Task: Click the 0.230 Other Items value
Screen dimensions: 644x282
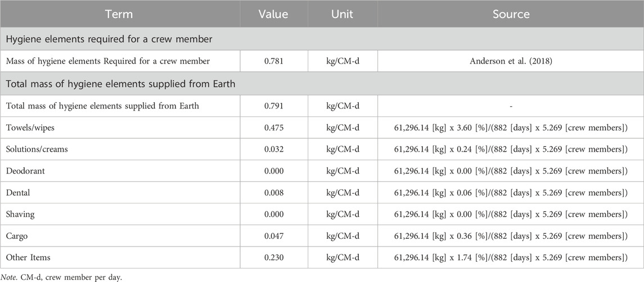Action: pyautogui.click(x=273, y=258)
